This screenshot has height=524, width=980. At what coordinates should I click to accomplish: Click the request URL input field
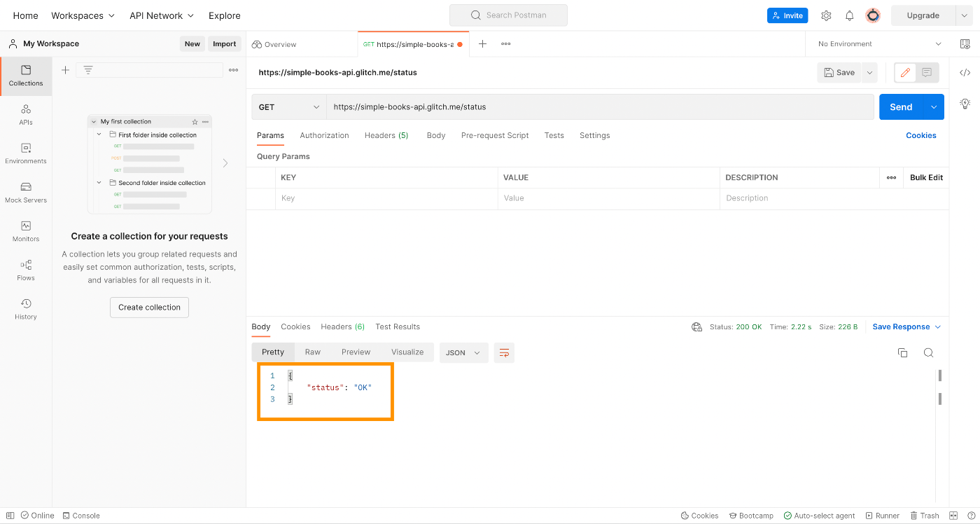[600, 107]
